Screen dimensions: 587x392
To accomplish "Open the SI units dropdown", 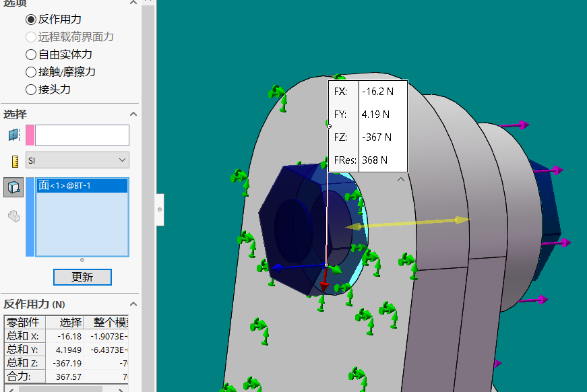I will (x=78, y=160).
